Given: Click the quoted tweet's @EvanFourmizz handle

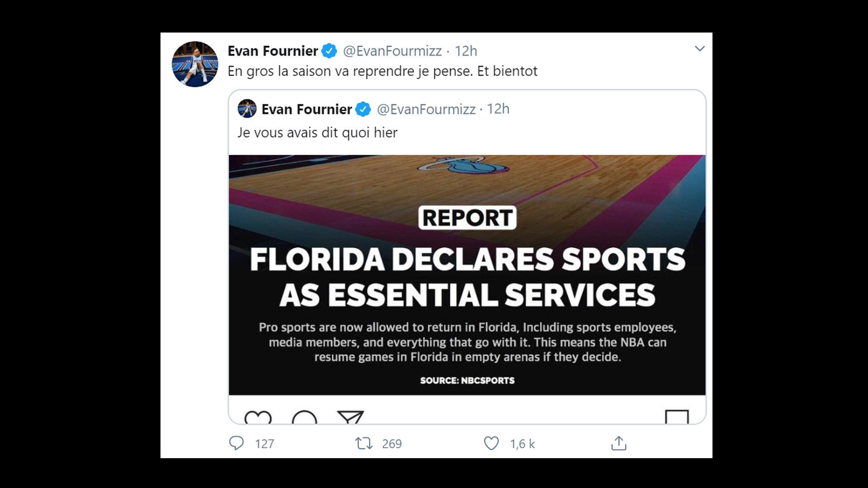Looking at the screenshot, I should pos(426,109).
